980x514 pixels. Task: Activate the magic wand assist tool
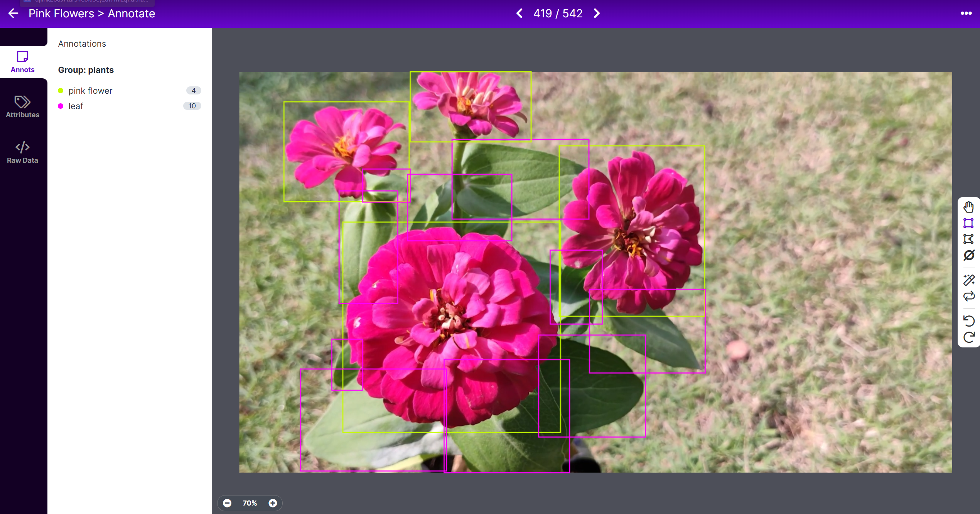coord(968,280)
